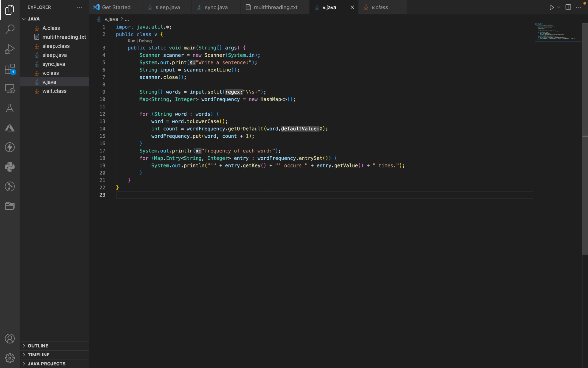Viewport: 588px width, 368px height.
Task: Open the Azure view icon
Action: tap(10, 128)
